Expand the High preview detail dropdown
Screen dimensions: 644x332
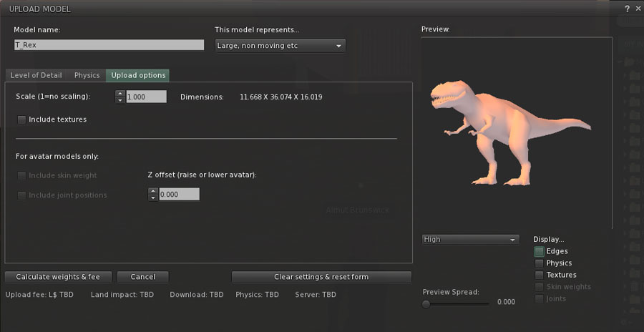tap(469, 240)
